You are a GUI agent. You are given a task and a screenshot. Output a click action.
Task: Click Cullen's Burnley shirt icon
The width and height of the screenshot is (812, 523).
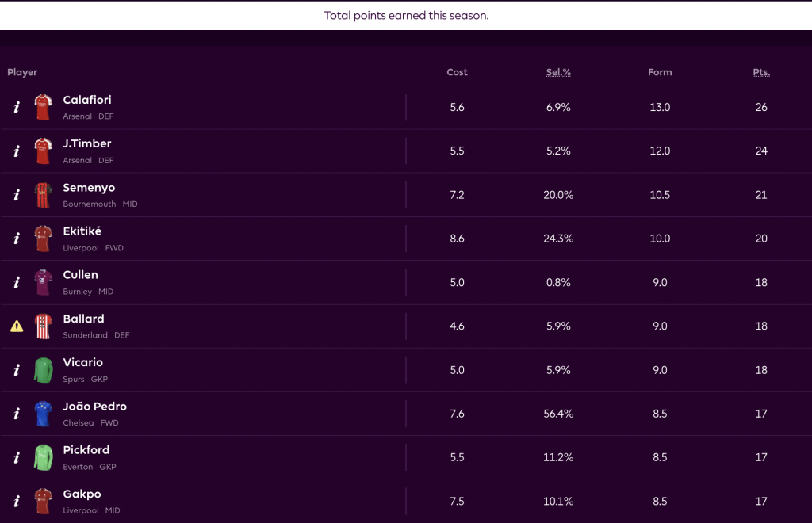point(43,282)
